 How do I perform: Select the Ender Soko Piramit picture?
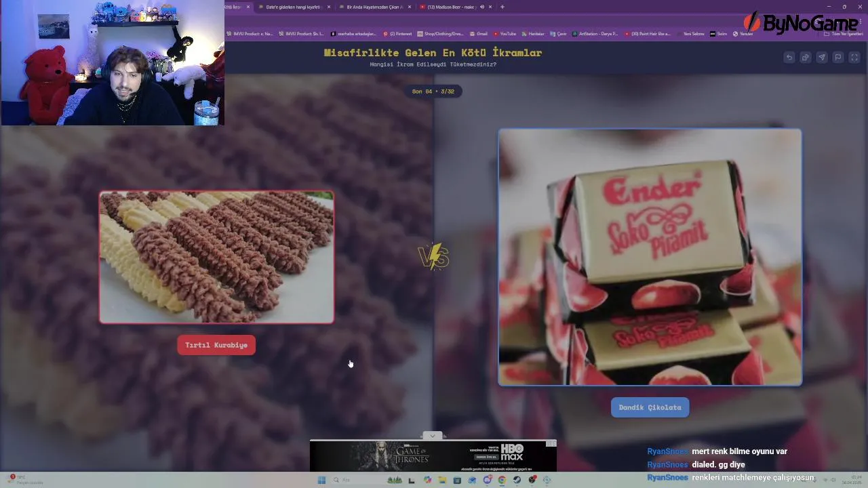[x=650, y=258]
